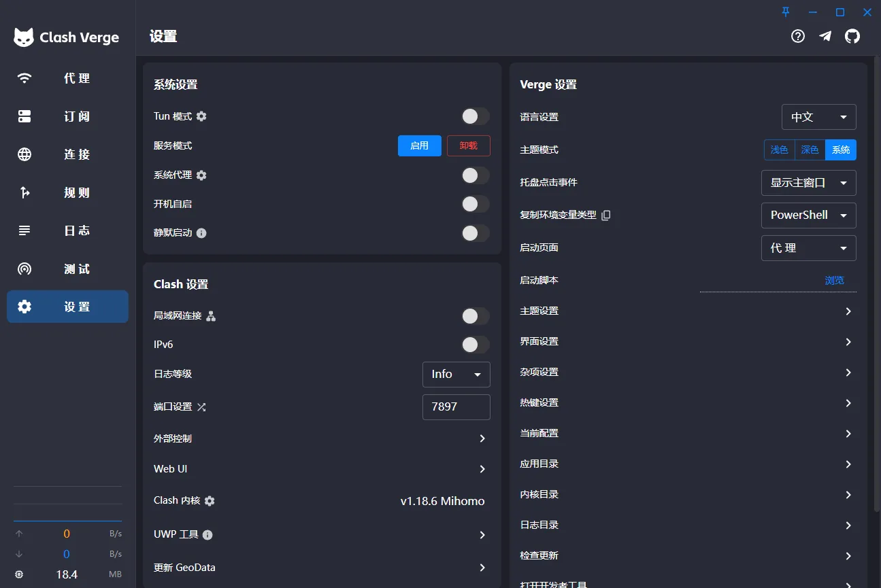Click the wifi icon beside 代理
Viewport: 881px width, 588px height.
point(24,78)
